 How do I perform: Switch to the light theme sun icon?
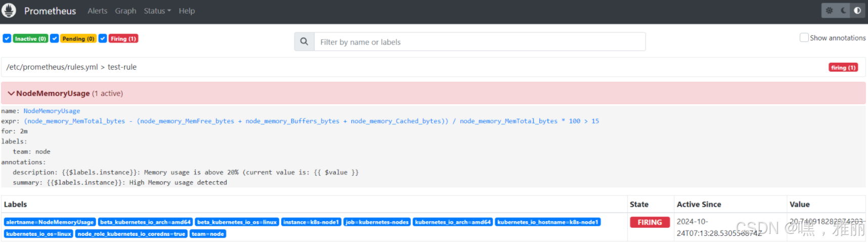pos(829,10)
